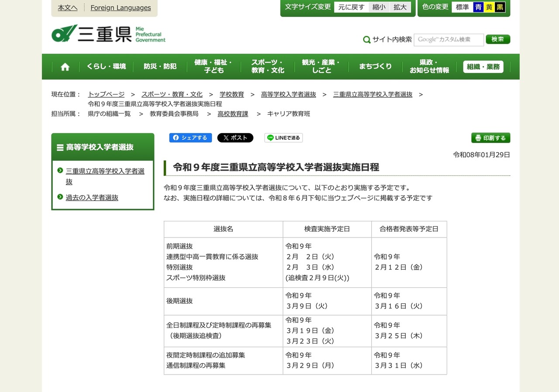Open スポーツ・教育・文化 breadcrumb link
This screenshot has width=559, height=392.
click(172, 94)
